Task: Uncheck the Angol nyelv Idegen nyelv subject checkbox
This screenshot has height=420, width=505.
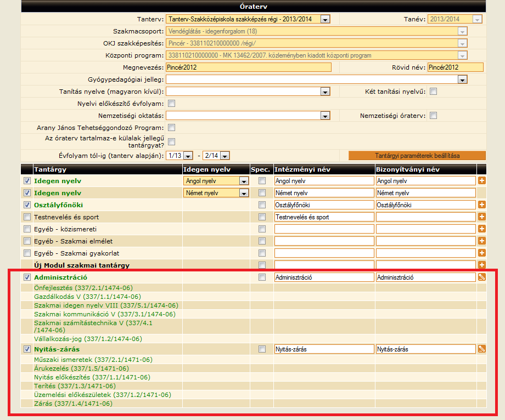Action: (x=27, y=181)
